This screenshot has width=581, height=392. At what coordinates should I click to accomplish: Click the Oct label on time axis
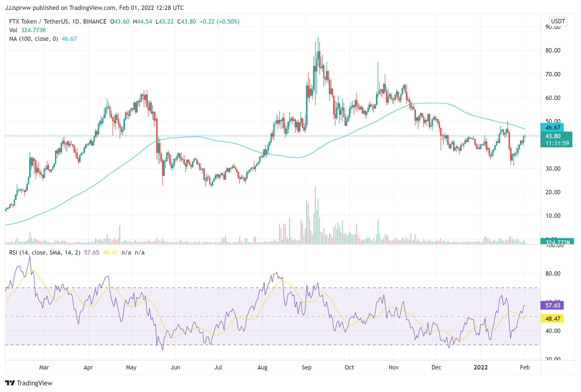coord(349,367)
